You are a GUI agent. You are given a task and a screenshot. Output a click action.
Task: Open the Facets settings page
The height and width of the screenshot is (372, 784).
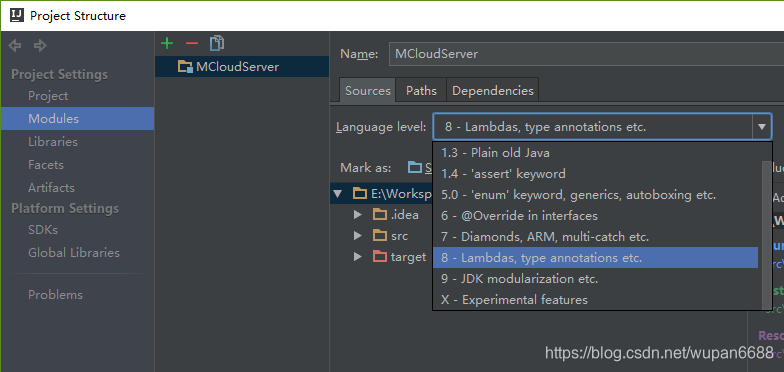tap(46, 164)
